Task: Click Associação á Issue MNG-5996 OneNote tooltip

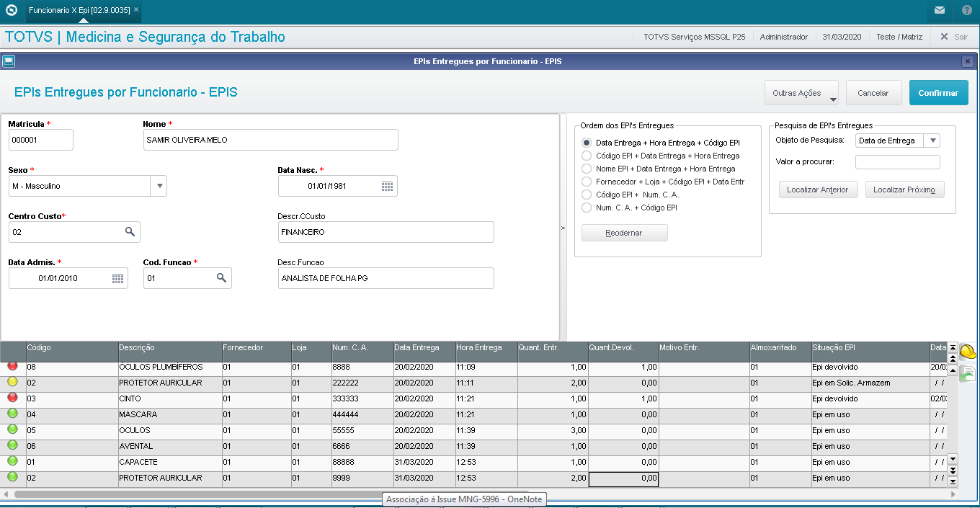Action: coord(463,499)
